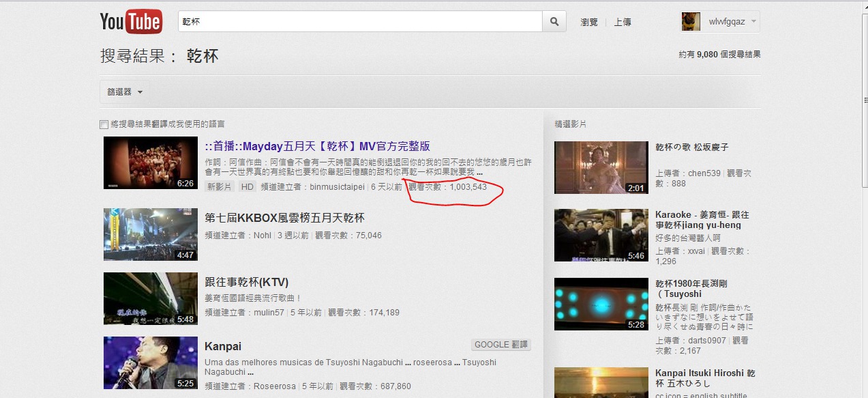Open the 上傳 upload link
The image size is (868, 398).
point(623,22)
